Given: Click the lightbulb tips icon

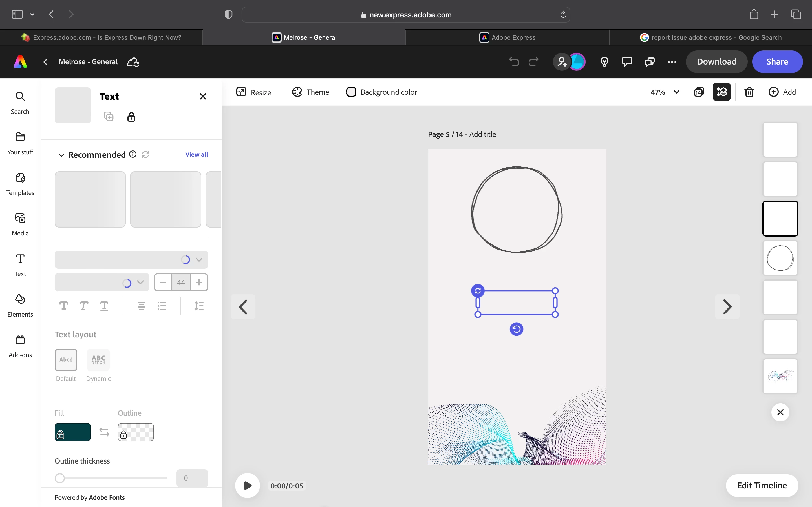Looking at the screenshot, I should (604, 62).
